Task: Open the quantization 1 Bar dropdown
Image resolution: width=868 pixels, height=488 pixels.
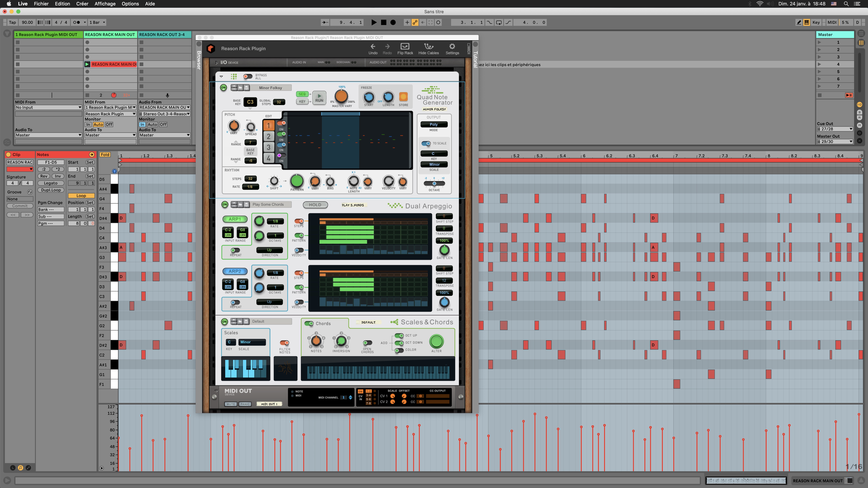Action: click(97, 22)
